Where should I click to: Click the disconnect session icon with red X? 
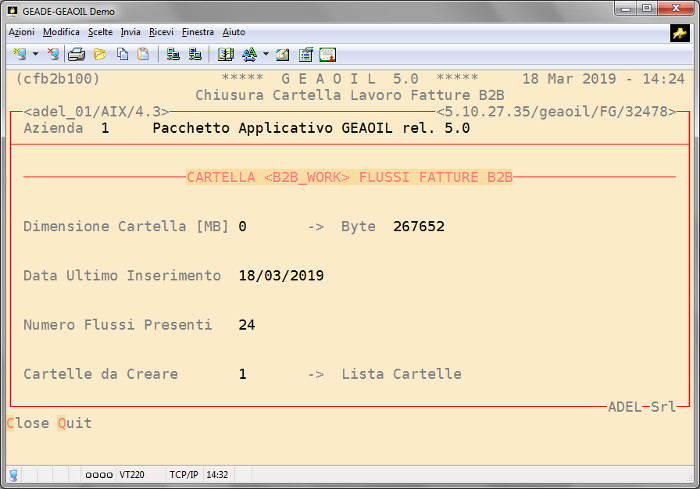click(52, 54)
